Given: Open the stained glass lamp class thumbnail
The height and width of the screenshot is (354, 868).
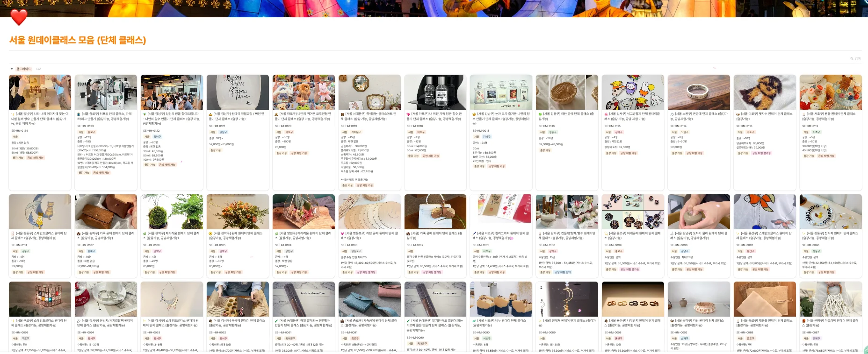Looking at the screenshot, I should pyautogui.click(x=40, y=299).
